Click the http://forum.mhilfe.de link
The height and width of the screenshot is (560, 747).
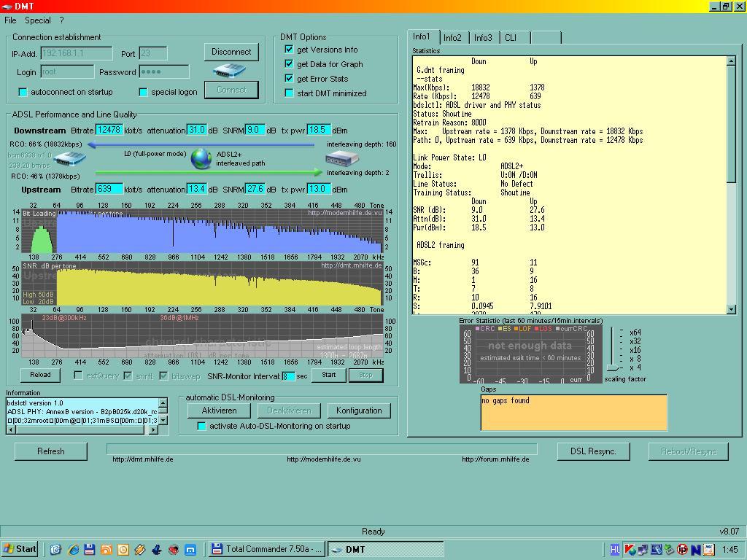(x=495, y=459)
